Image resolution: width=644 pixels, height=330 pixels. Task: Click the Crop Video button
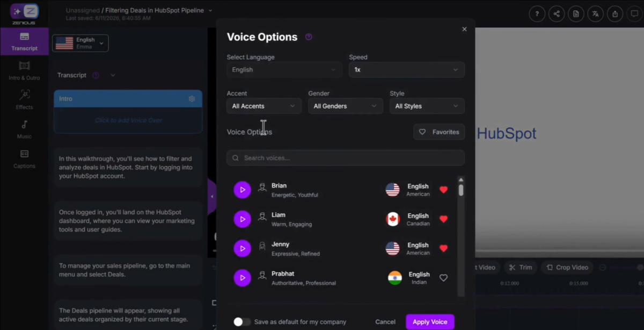[567, 267]
